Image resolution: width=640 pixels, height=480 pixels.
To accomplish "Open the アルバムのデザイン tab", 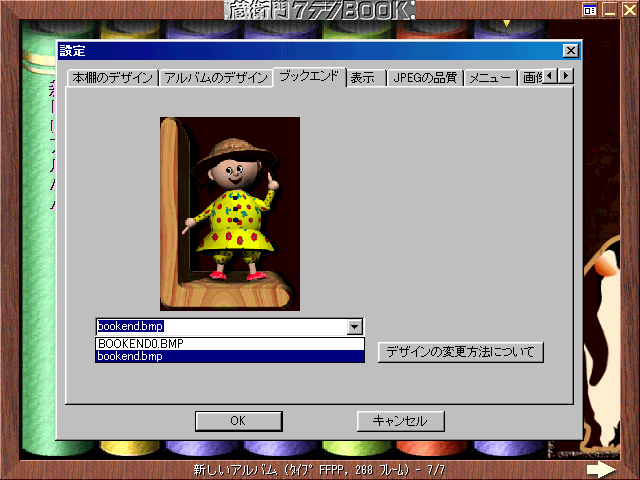I will pyautogui.click(x=216, y=78).
